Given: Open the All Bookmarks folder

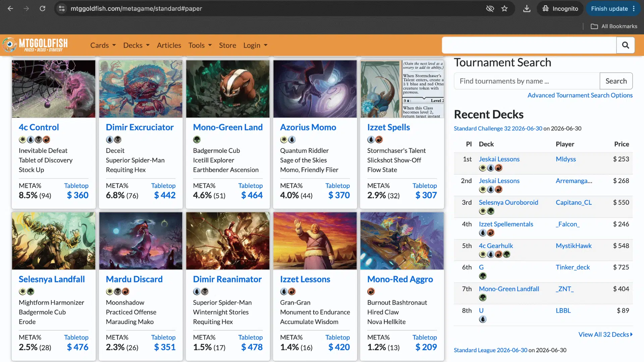Looking at the screenshot, I should click(x=614, y=26).
